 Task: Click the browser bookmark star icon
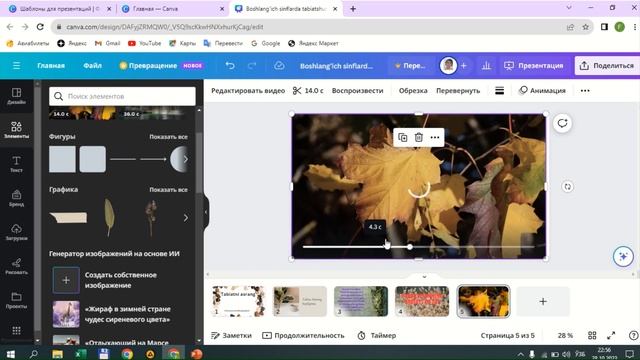(585, 27)
